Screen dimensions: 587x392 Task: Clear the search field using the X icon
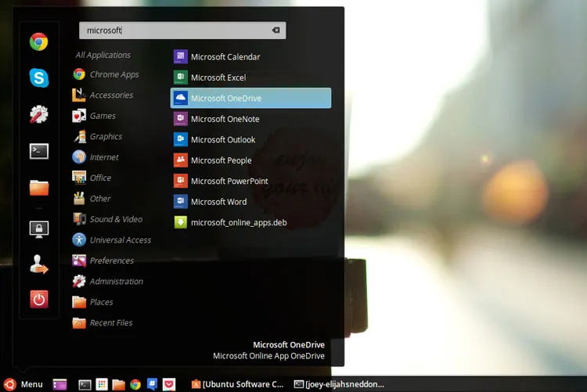point(276,31)
